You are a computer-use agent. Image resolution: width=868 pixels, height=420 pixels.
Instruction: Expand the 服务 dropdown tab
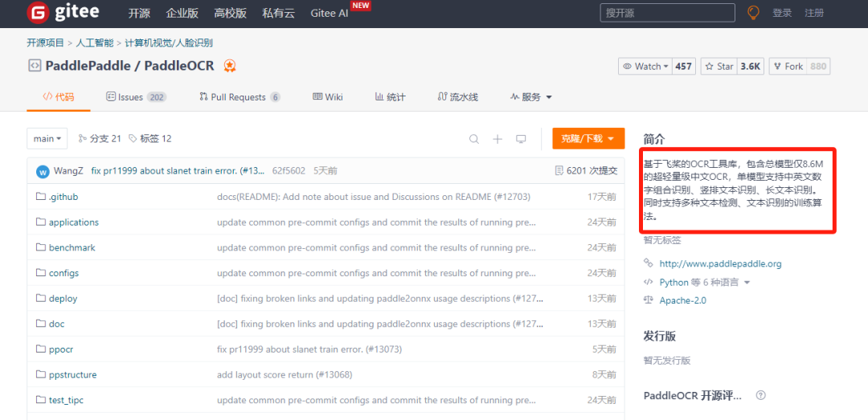pyautogui.click(x=531, y=97)
